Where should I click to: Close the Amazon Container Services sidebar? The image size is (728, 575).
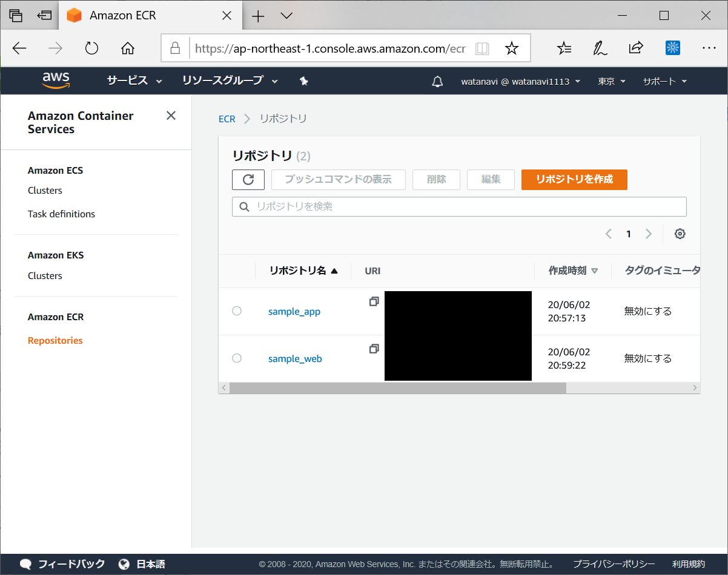click(x=171, y=116)
